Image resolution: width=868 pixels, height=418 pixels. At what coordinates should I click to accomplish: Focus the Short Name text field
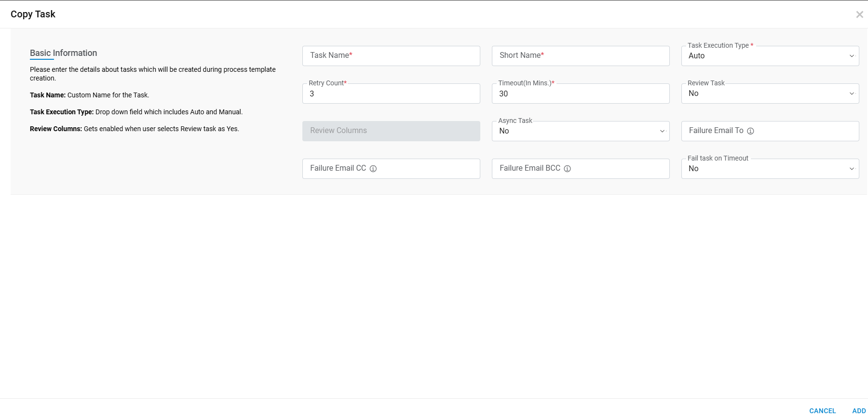[580, 56]
